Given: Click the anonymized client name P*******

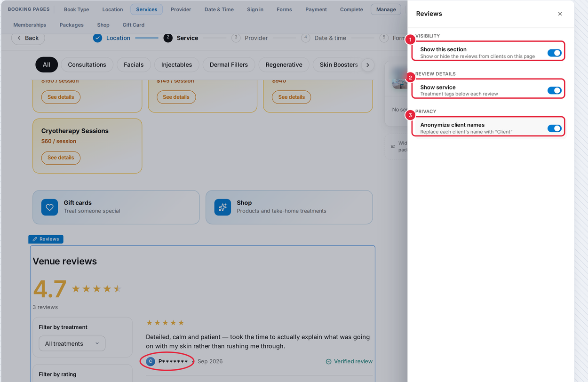Looking at the screenshot, I should pos(173,361).
